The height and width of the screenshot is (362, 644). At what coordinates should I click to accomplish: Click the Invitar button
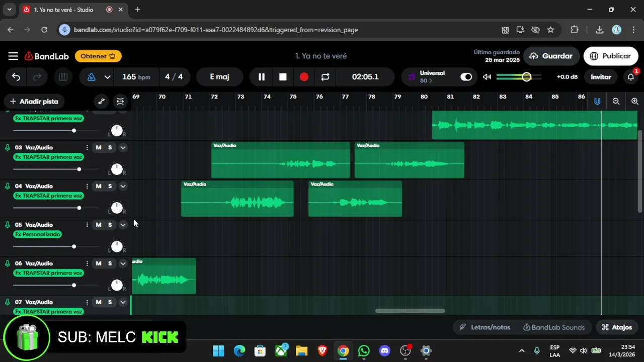click(601, 77)
